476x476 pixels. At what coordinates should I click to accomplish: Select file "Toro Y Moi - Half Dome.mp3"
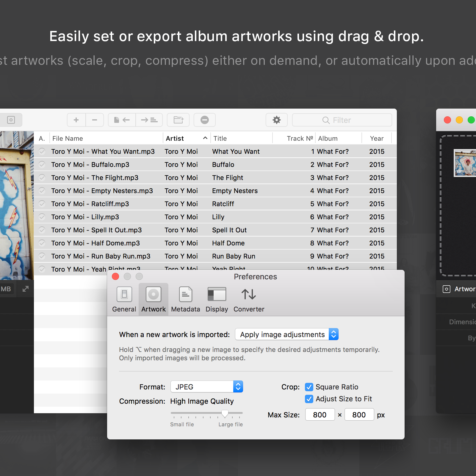tap(95, 243)
